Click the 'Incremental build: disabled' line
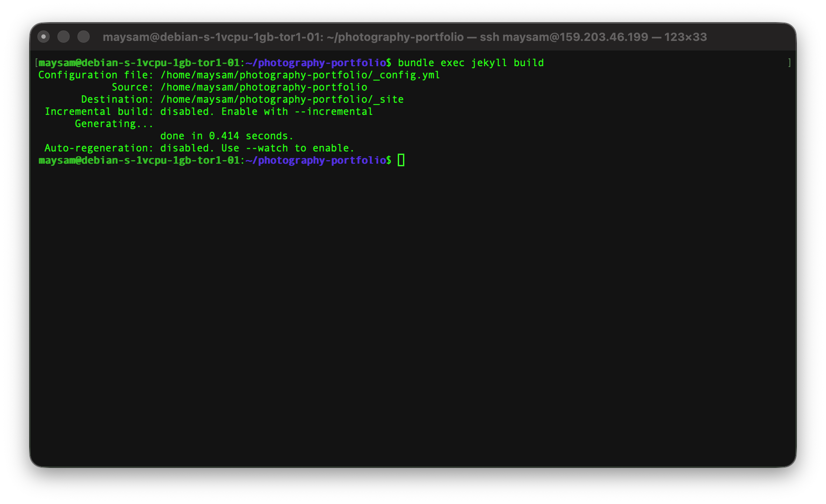 209,111
